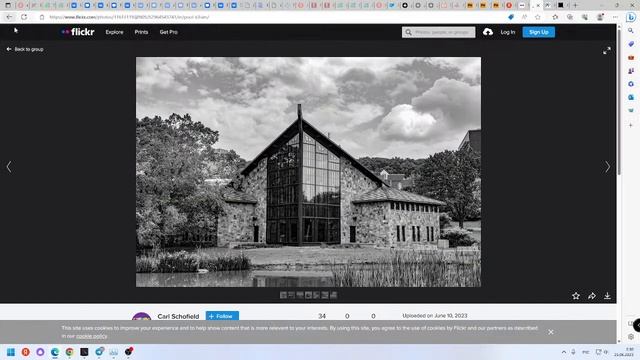The image size is (640, 360).
Task: Go to the next photo arrow
Action: click(x=607, y=167)
